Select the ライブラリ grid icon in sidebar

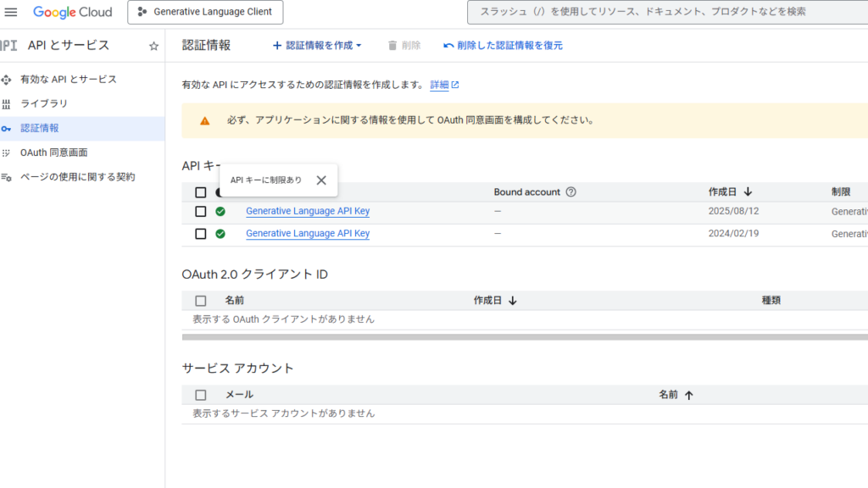(8, 104)
